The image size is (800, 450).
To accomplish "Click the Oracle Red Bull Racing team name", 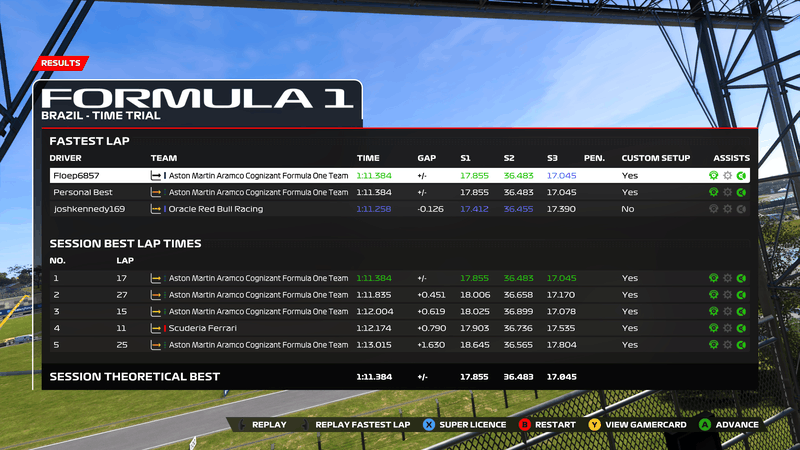I will pyautogui.click(x=216, y=209).
